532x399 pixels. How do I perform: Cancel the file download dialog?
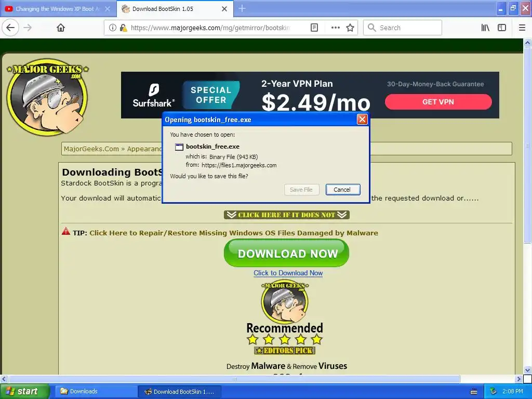click(x=343, y=190)
